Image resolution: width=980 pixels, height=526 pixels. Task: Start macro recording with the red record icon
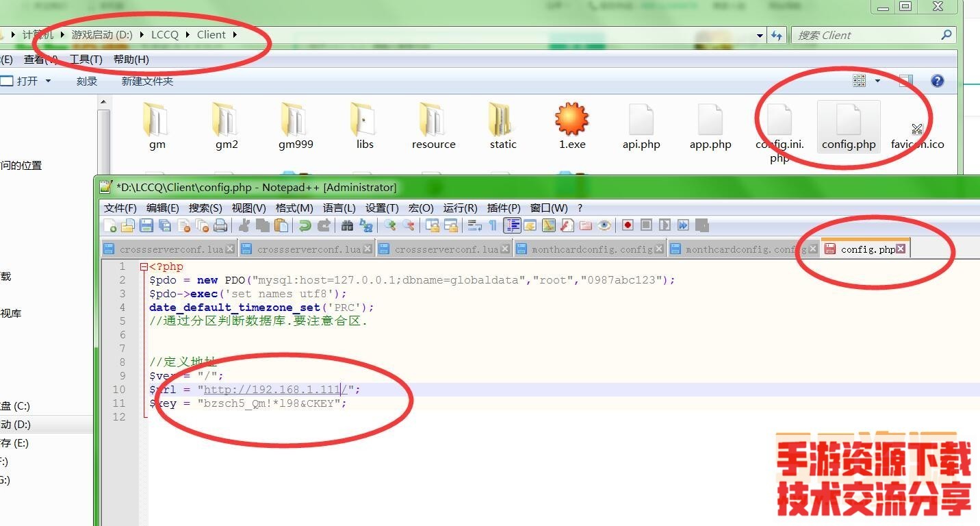point(628,225)
